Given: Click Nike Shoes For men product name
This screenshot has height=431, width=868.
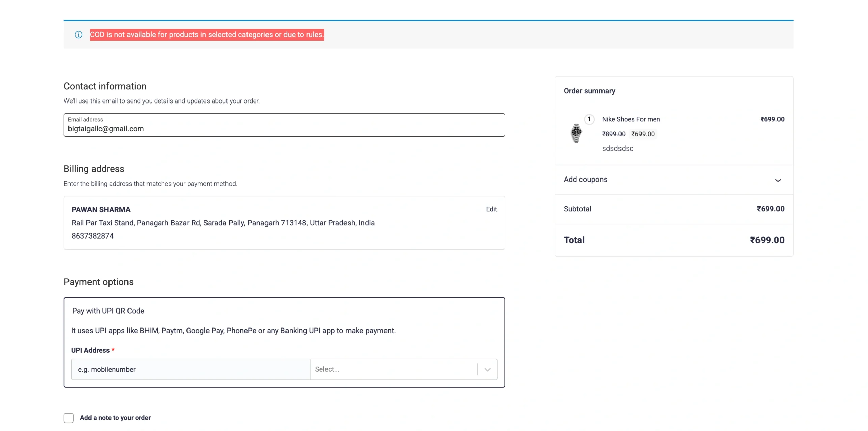Looking at the screenshot, I should 631,119.
